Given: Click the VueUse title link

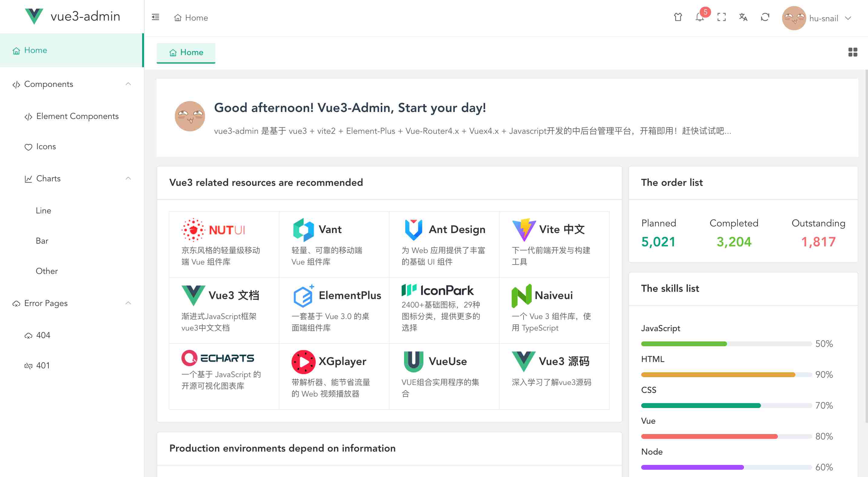Looking at the screenshot, I should tap(448, 361).
